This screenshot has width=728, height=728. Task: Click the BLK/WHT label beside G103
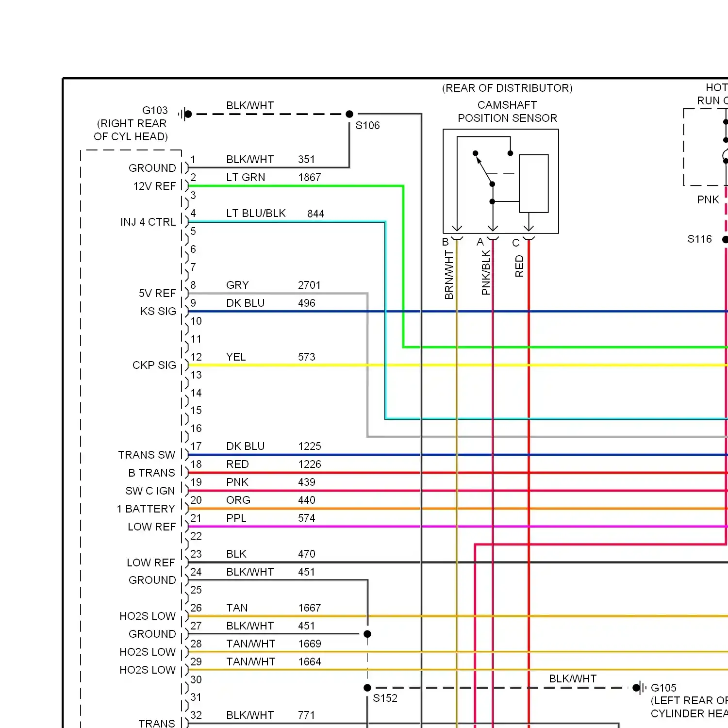point(250,105)
